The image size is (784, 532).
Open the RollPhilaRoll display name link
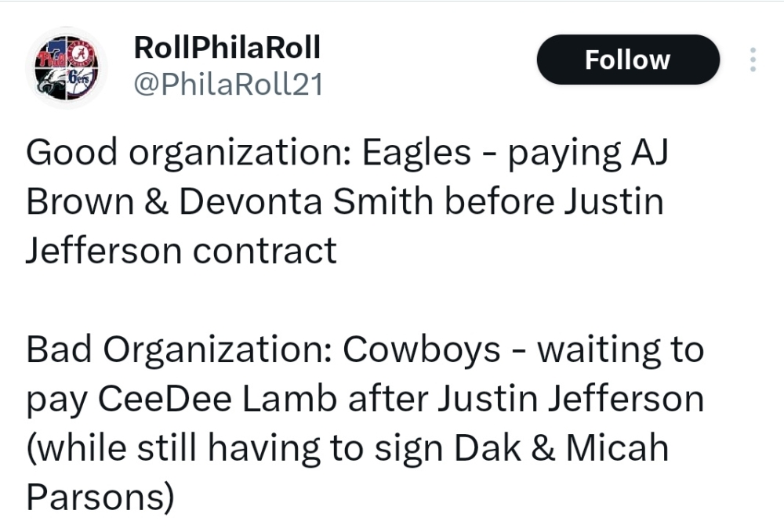pyautogui.click(x=228, y=48)
